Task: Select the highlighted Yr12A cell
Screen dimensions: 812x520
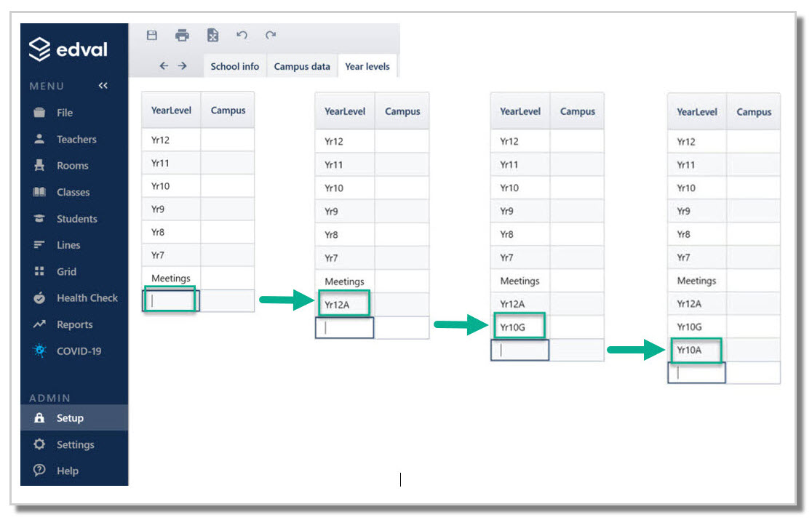Action: click(x=344, y=304)
